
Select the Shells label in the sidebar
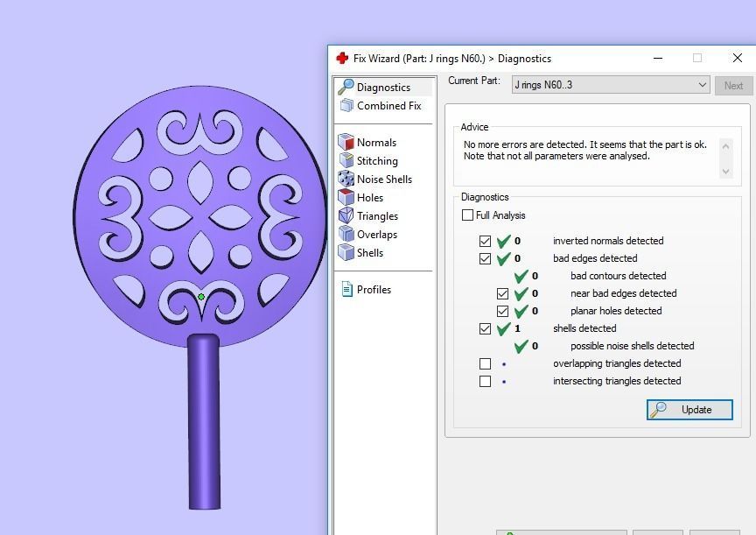point(370,252)
